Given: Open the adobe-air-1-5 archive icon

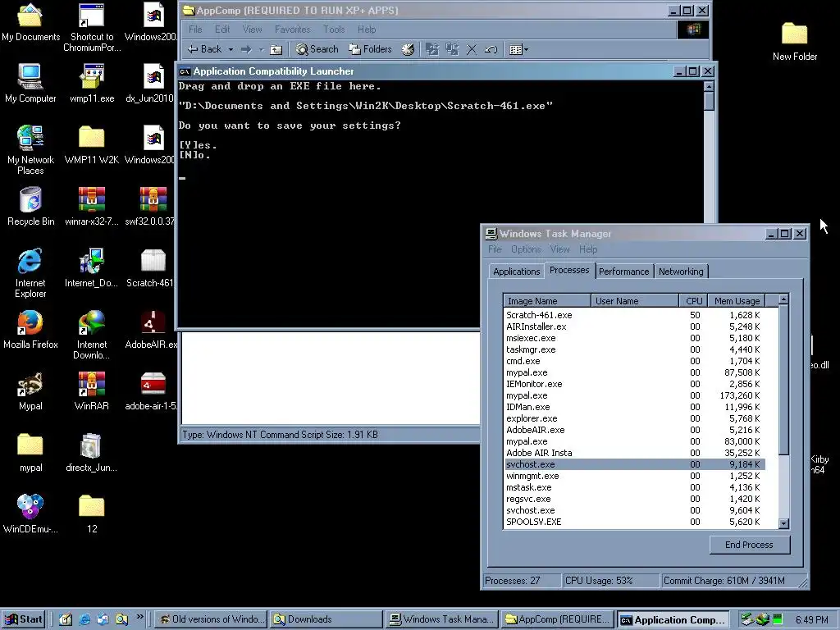Looking at the screenshot, I should 152,391.
